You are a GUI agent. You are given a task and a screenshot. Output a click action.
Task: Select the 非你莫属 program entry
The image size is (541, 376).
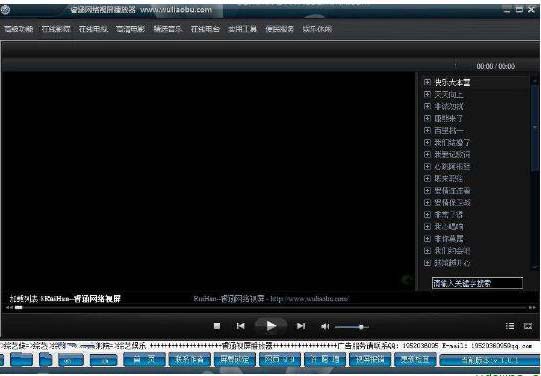point(449,239)
